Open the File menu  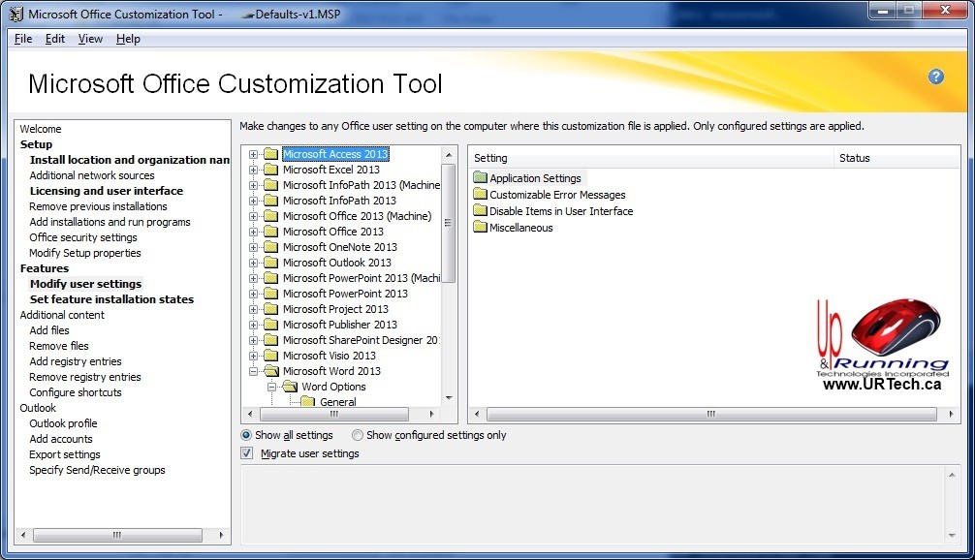click(21, 39)
